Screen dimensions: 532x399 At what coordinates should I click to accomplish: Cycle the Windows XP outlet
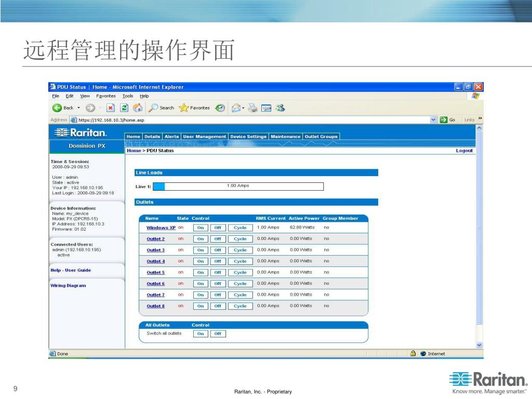tap(240, 228)
